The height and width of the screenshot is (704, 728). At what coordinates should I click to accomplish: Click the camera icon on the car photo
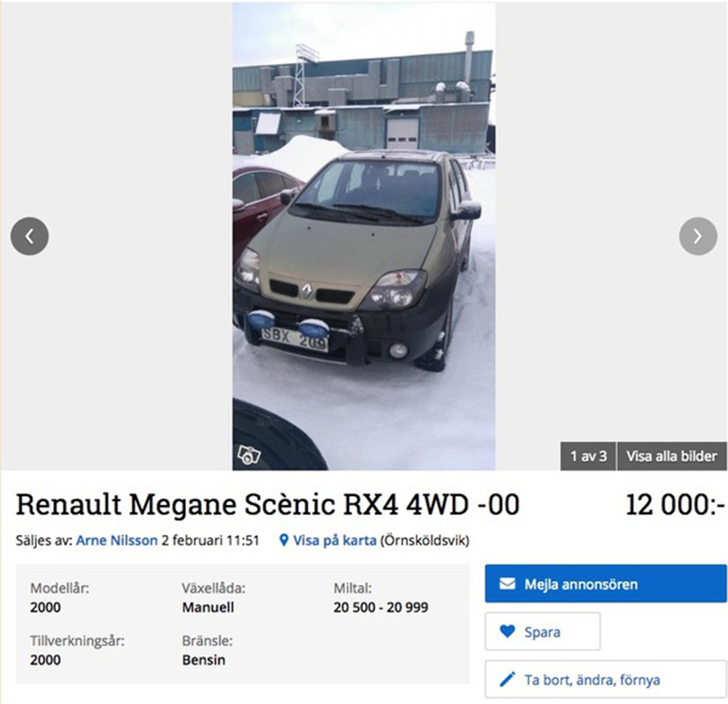tap(248, 455)
